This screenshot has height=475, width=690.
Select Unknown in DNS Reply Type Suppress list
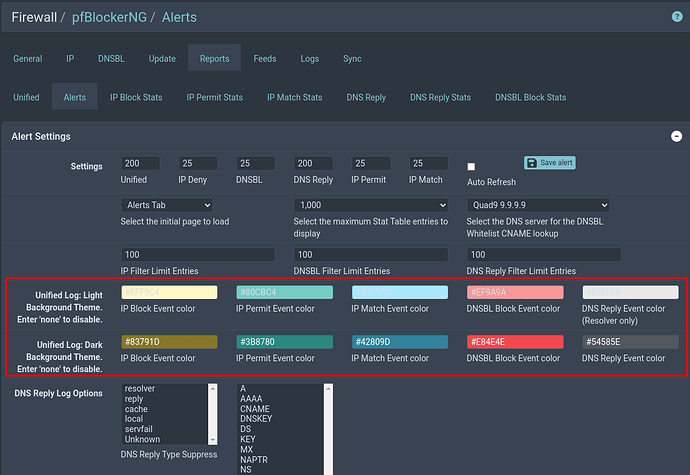[165, 439]
